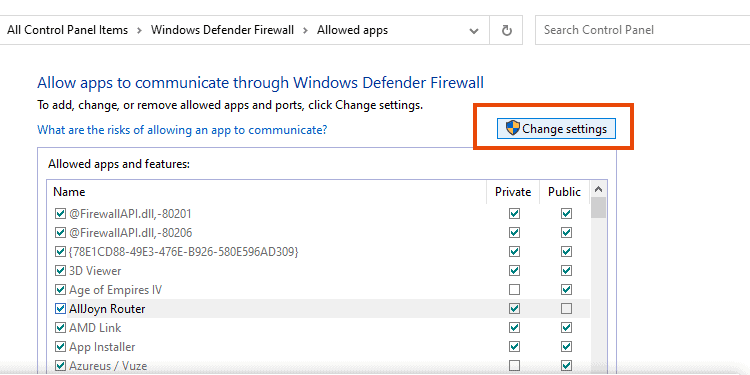Select the App Installer row text
Viewport: 750px width, 375px height.
tap(102, 347)
